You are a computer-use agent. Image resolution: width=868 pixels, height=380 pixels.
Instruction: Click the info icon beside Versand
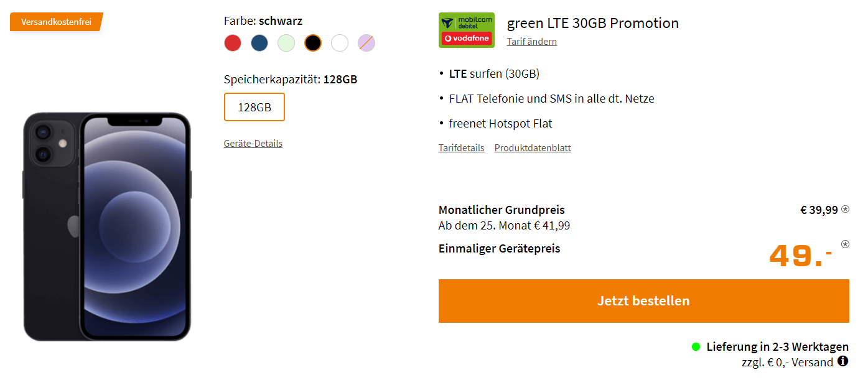pyautogui.click(x=843, y=361)
